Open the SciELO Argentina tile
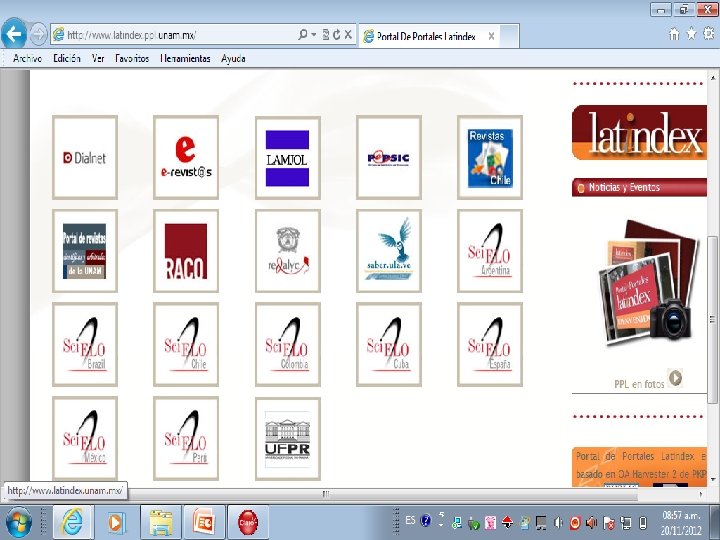 [490, 251]
